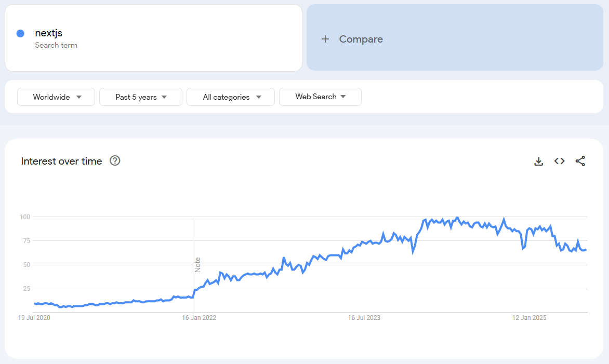609x364 pixels.
Task: Download the interest over time CSV data
Action: pos(538,161)
